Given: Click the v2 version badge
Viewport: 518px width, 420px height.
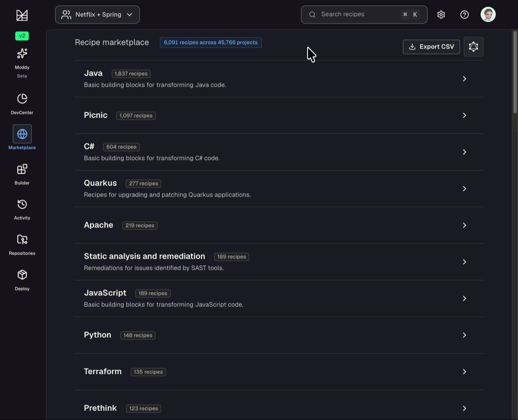Looking at the screenshot, I should point(22,36).
